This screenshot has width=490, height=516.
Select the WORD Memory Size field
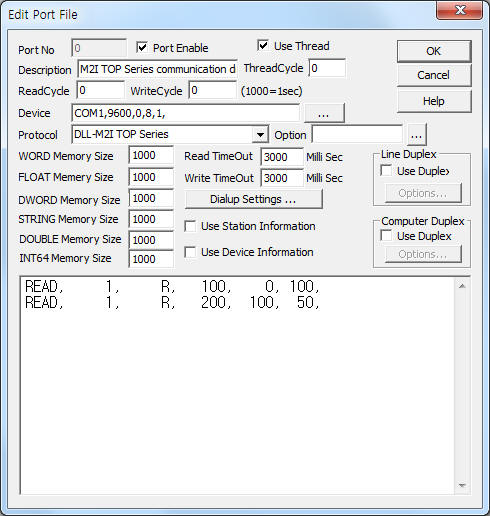pyautogui.click(x=151, y=155)
